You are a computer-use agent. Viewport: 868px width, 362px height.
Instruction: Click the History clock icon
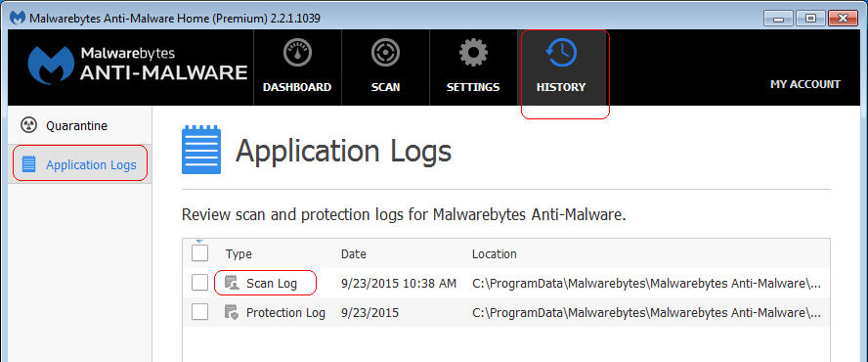[x=561, y=53]
